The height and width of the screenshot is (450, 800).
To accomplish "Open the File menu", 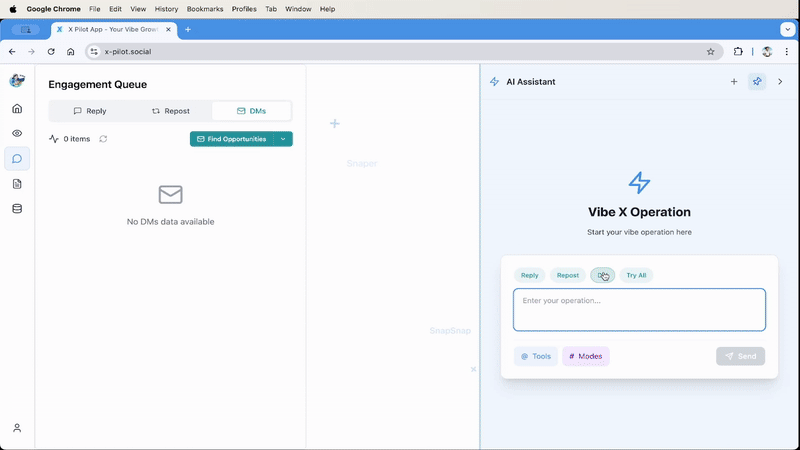I will 94,9.
